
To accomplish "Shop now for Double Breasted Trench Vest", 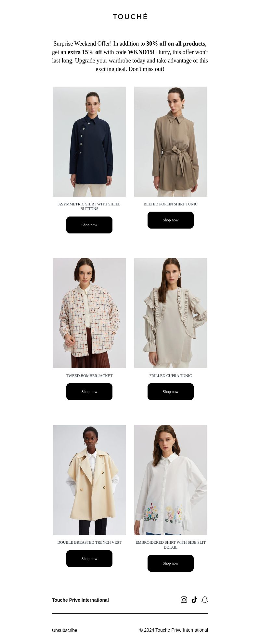I will (89, 559).
